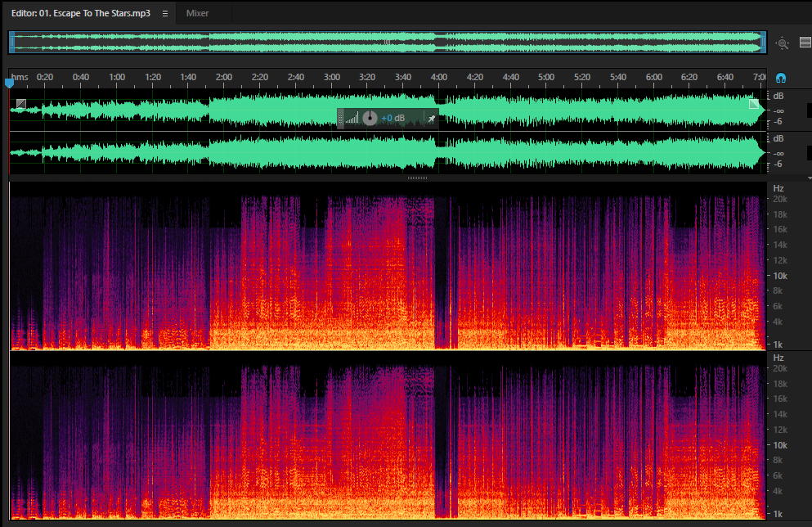Click the lower spectrogram Hz label
Image resolution: width=812 pixels, height=527 pixels.
tap(778, 358)
